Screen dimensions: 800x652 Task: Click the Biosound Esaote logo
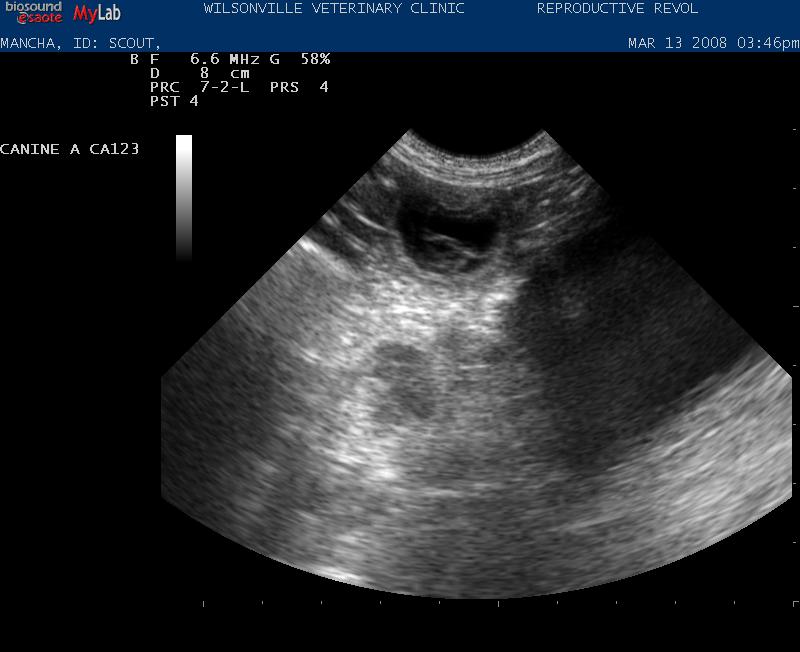34,12
